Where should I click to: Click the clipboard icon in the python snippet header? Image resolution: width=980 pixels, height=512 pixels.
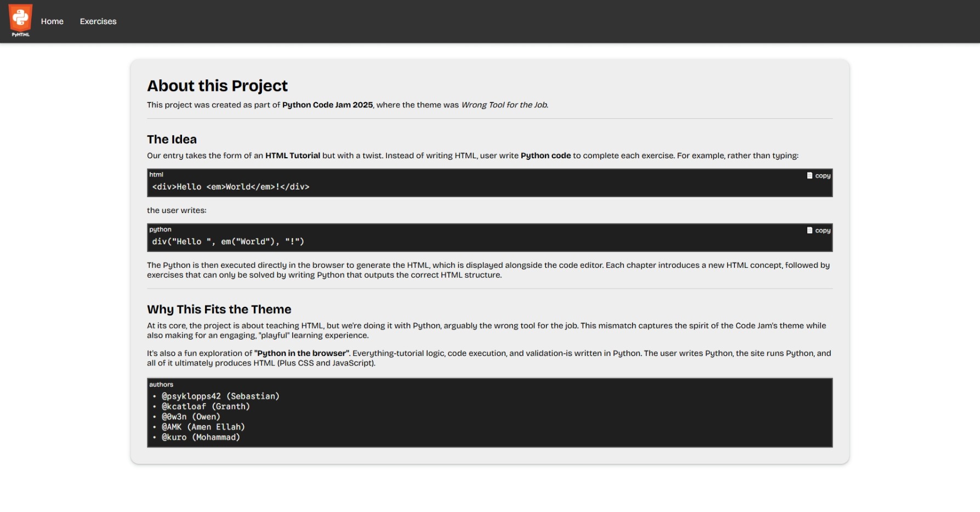click(x=810, y=230)
